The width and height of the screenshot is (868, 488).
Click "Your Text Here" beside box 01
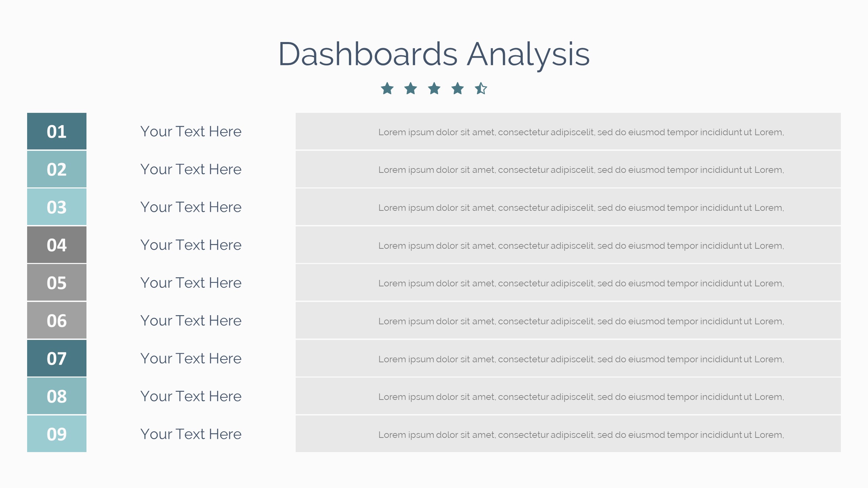point(191,131)
